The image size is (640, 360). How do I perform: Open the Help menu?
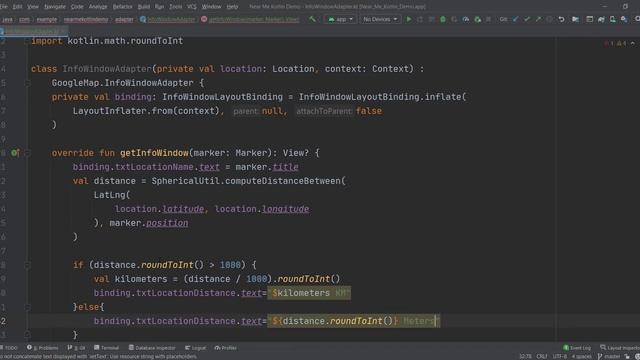coord(232,7)
